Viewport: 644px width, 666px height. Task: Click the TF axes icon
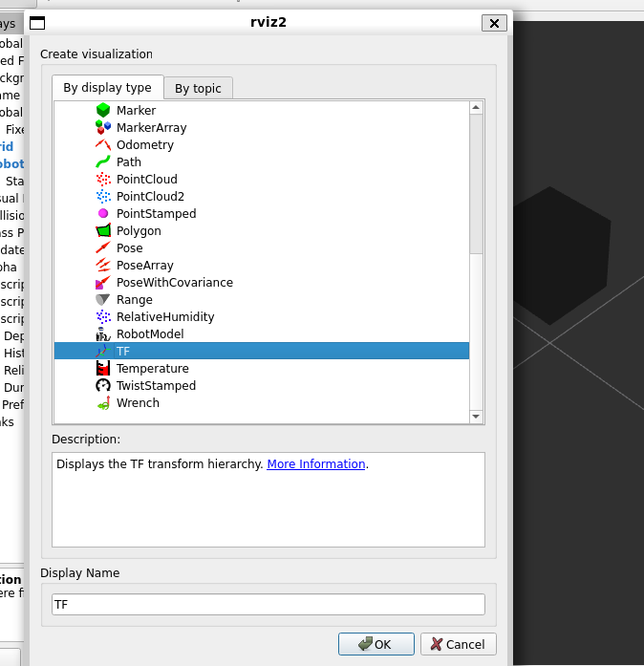coord(103,352)
